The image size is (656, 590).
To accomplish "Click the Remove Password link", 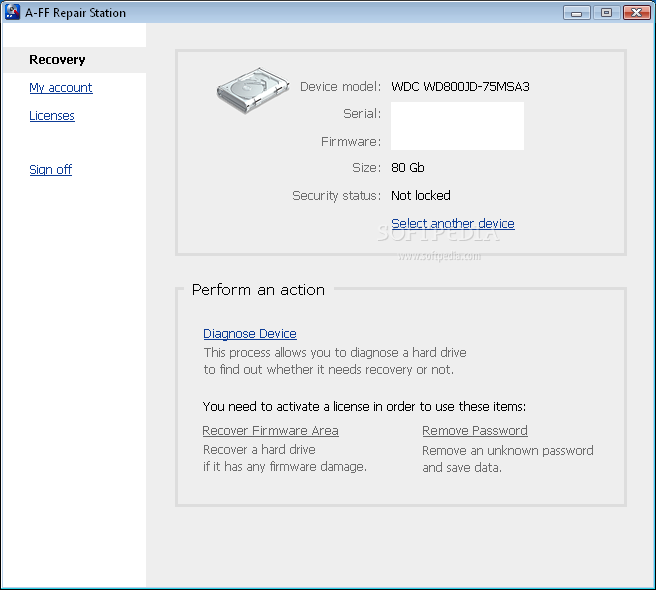I will (475, 431).
